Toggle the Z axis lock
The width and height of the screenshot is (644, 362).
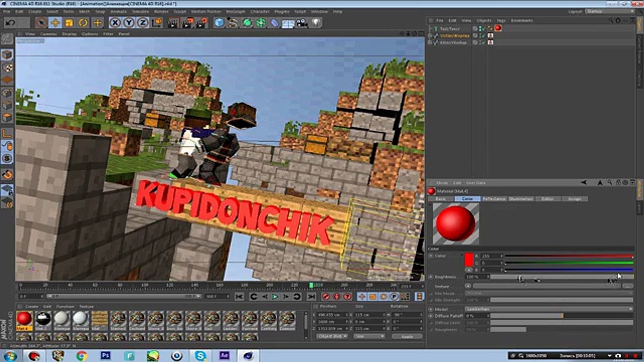[x=143, y=23]
